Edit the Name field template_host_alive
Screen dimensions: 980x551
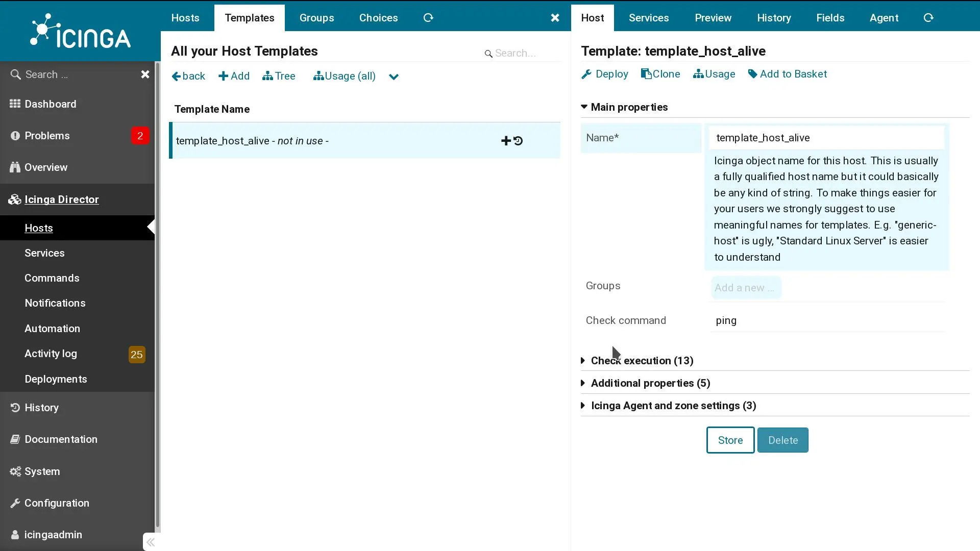pos(826,138)
